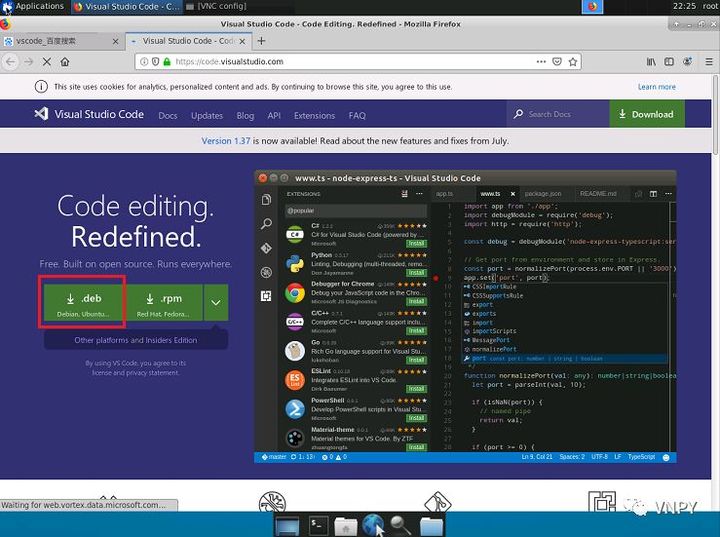The width and height of the screenshot is (720, 537).
Task: Open the Firefox account icon
Action: click(x=687, y=62)
